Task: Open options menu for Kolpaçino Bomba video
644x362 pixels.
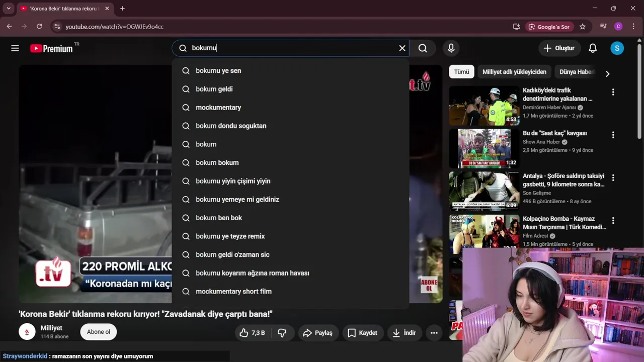Action: coord(613,220)
